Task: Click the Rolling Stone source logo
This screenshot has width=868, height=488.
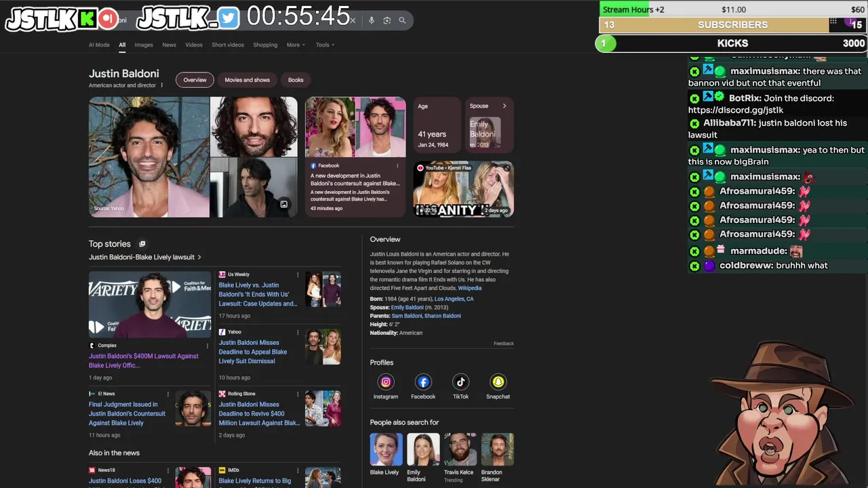Action: pos(222,394)
